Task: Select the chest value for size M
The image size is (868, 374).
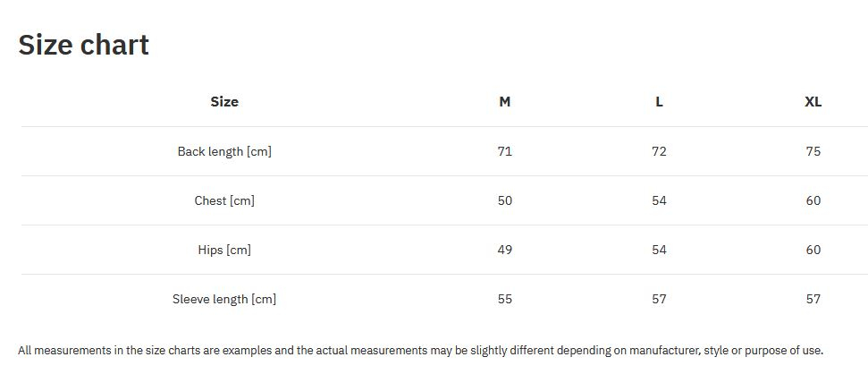Action: tap(505, 200)
